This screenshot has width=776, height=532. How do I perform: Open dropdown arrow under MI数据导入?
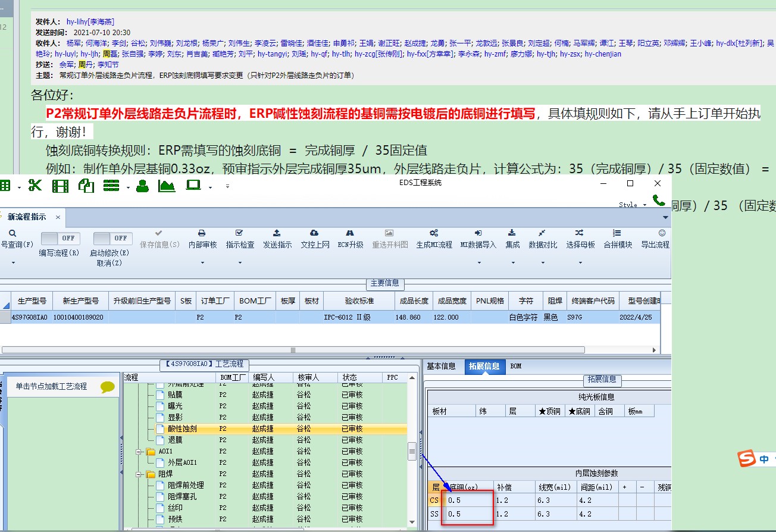click(x=478, y=262)
